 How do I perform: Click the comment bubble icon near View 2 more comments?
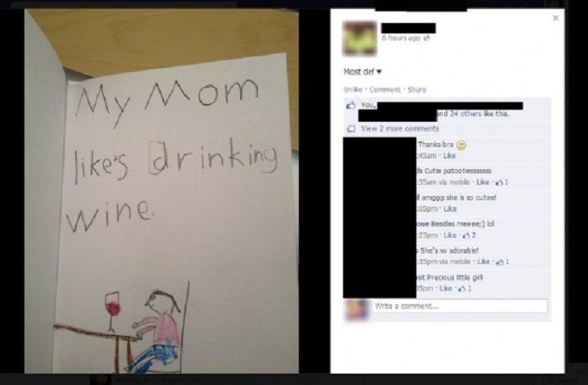point(351,129)
